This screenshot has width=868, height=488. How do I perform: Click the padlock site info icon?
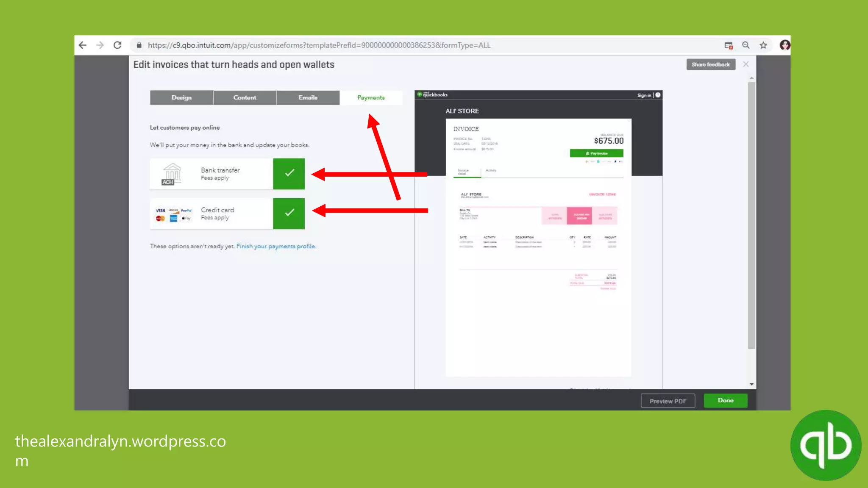coord(139,45)
